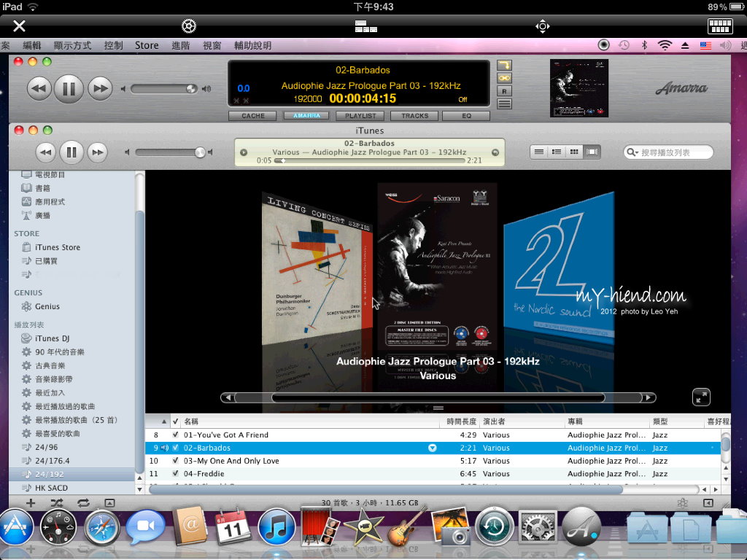Open the 控制 menu
The image size is (747, 560).
click(x=113, y=45)
